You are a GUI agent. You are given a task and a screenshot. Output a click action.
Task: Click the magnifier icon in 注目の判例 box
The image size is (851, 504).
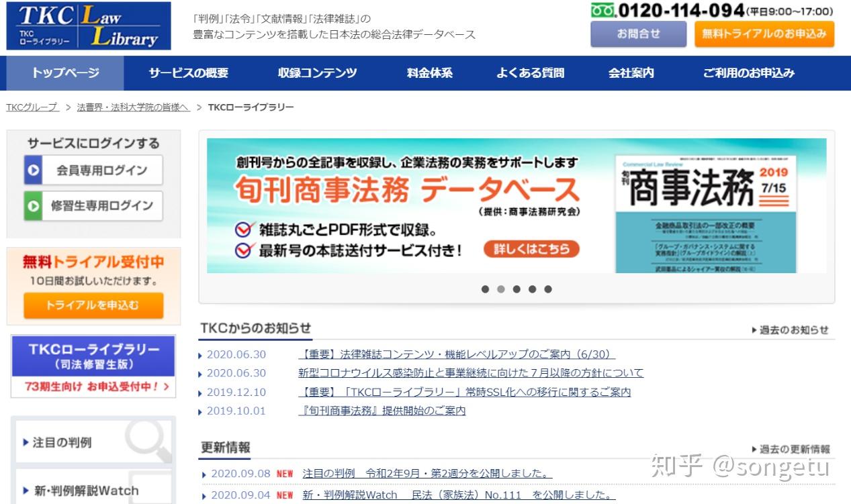(148, 439)
